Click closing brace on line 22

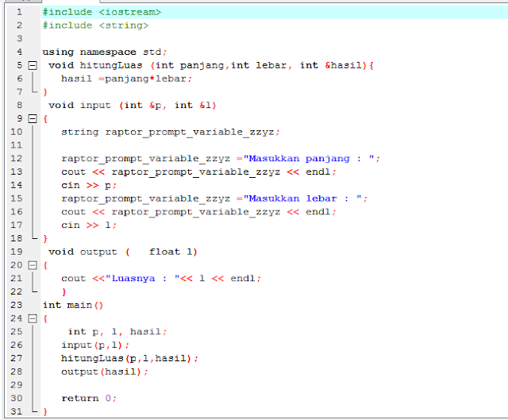64,291
